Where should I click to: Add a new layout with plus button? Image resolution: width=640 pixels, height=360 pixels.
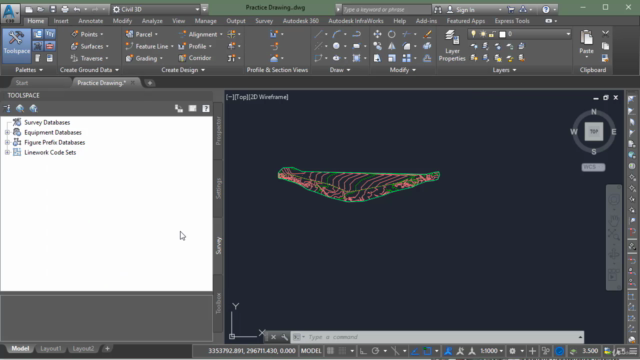tap(107, 349)
